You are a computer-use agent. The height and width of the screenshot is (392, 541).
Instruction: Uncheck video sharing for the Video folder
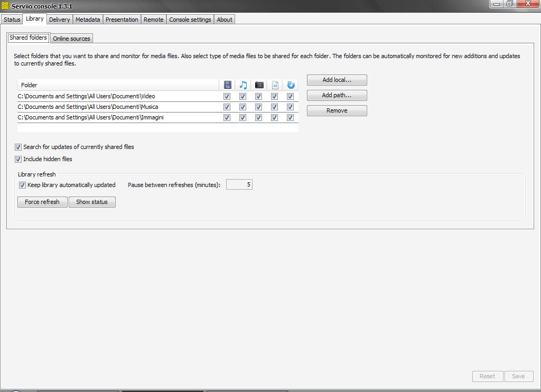click(x=227, y=97)
